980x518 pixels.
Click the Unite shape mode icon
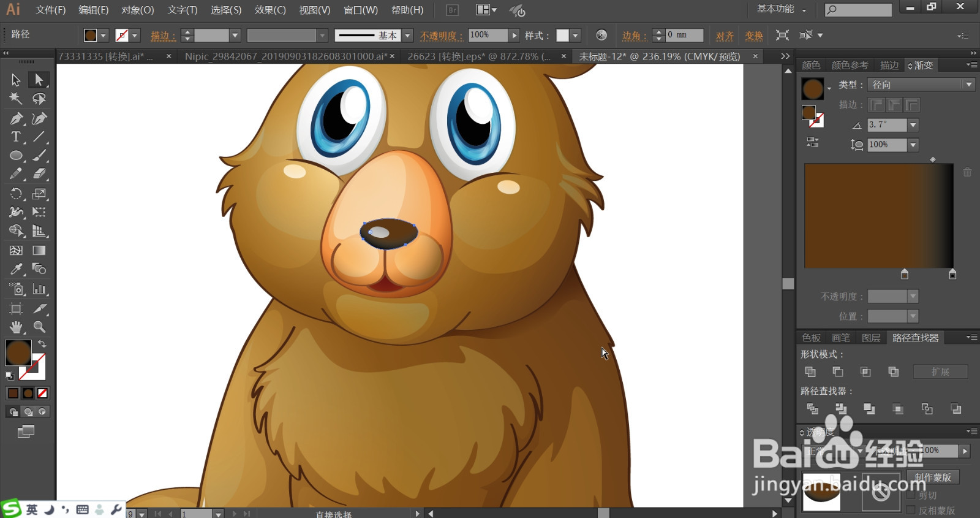click(x=810, y=371)
